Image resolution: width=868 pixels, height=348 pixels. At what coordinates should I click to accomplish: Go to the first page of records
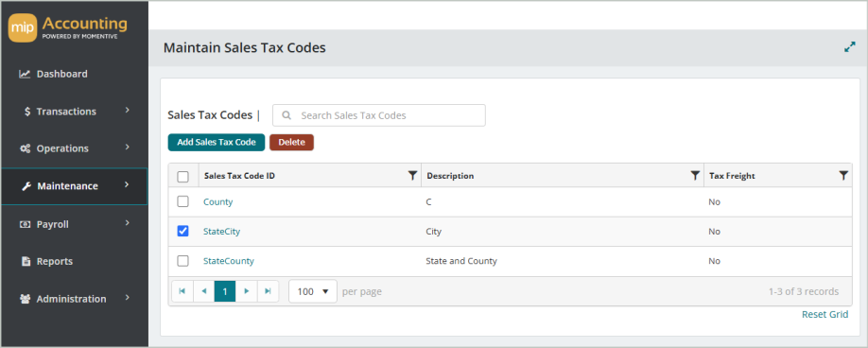pos(182,291)
